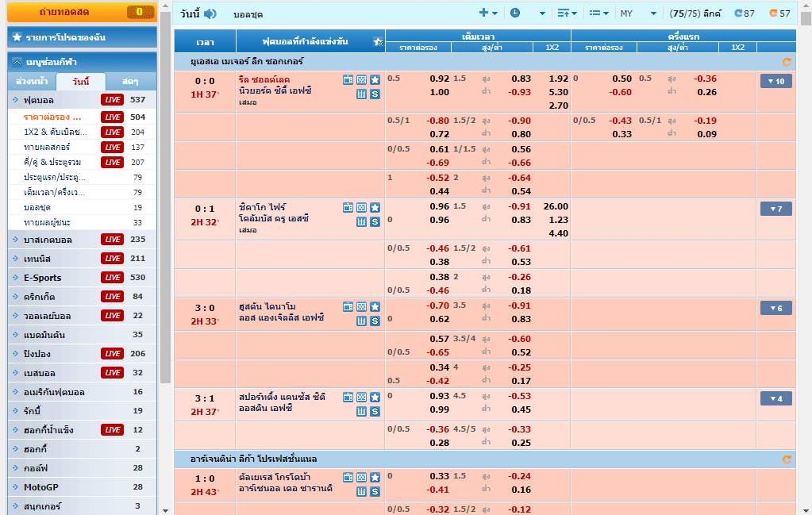812x515 pixels.
Task: Click odds 0.92 for Real Salt Lake handicap
Action: coord(439,79)
